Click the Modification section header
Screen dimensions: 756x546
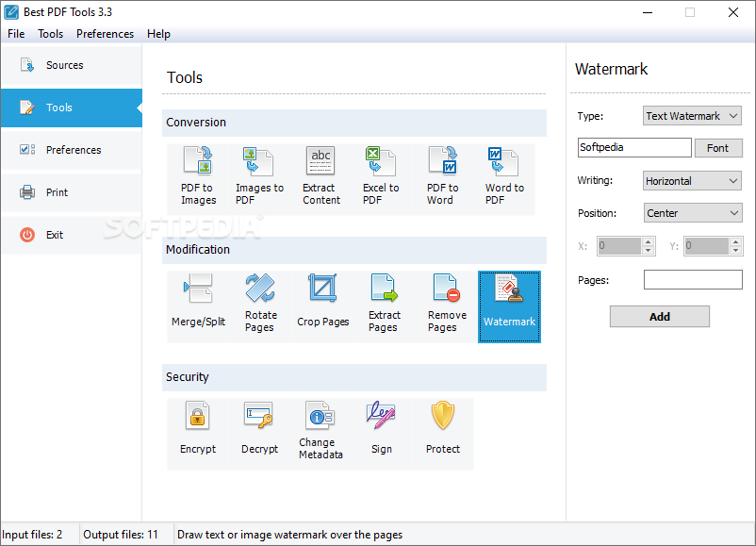click(354, 250)
